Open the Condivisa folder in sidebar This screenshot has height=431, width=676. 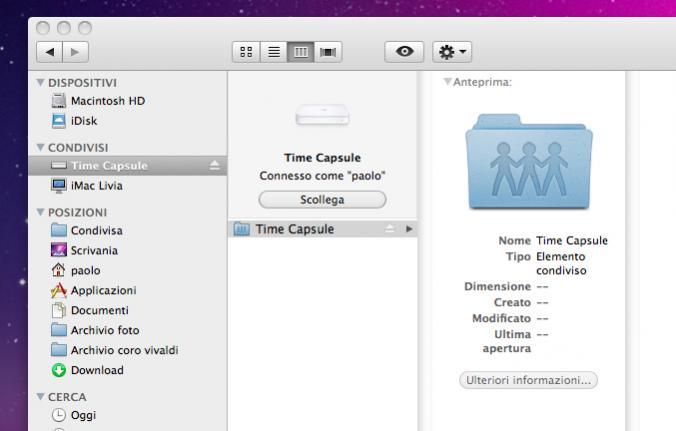tap(128, 231)
